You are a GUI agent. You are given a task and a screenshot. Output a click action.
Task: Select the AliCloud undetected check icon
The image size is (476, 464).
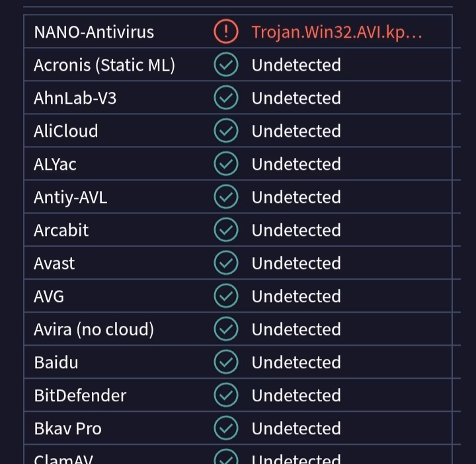pyautogui.click(x=226, y=130)
